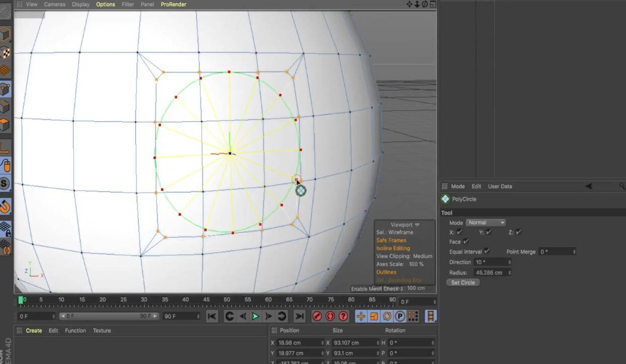This screenshot has width=626, height=364.
Task: Open the frame rate dropdown showing 90 F
Action: tap(181, 316)
